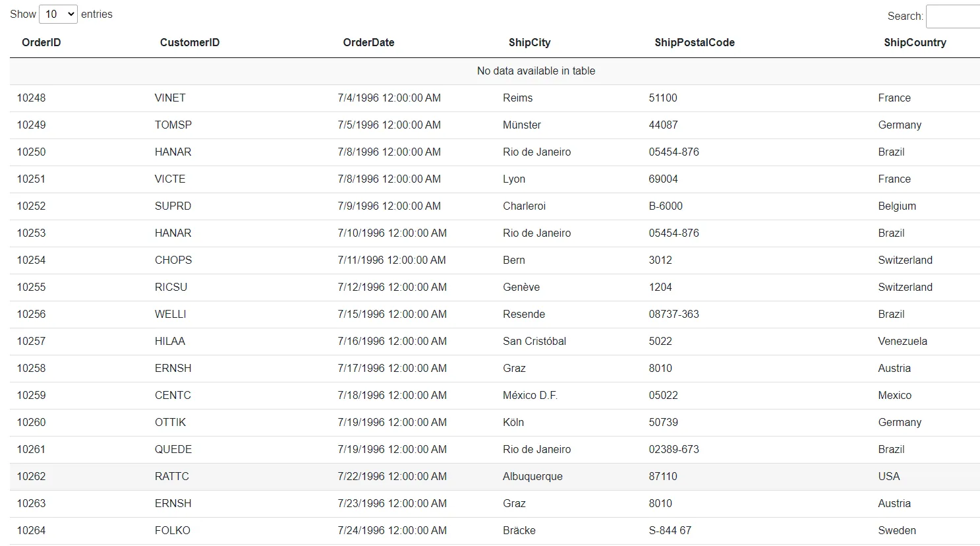
Task: Click the "No data available in table" row
Action: [536, 71]
